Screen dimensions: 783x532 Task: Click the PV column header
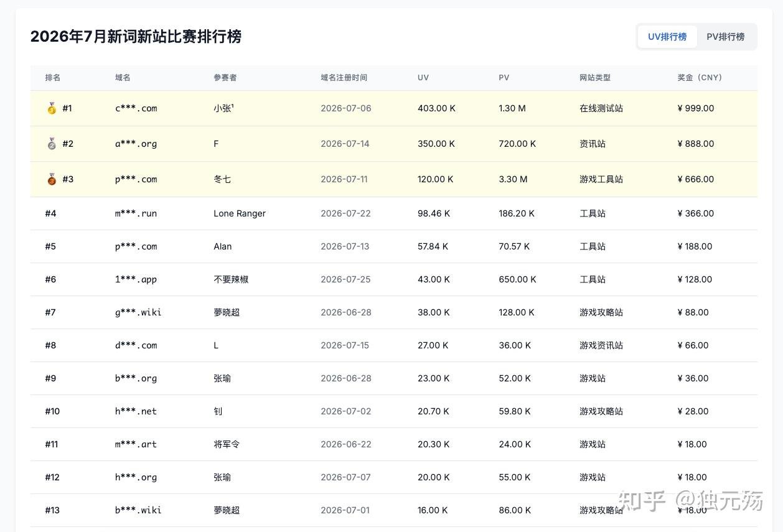(504, 78)
